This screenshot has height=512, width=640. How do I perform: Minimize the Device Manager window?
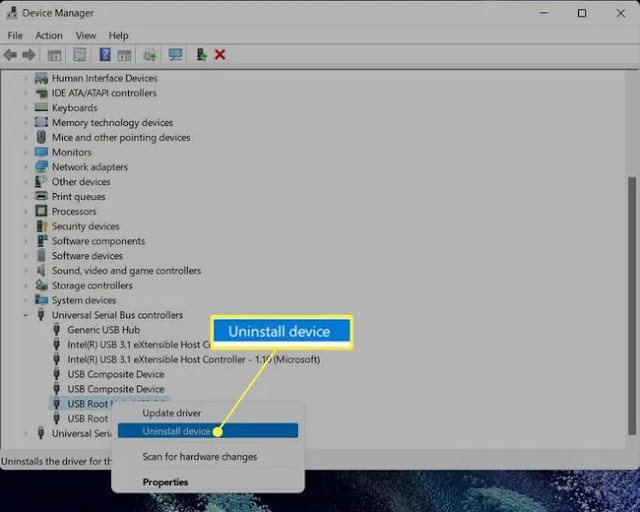pyautogui.click(x=544, y=13)
